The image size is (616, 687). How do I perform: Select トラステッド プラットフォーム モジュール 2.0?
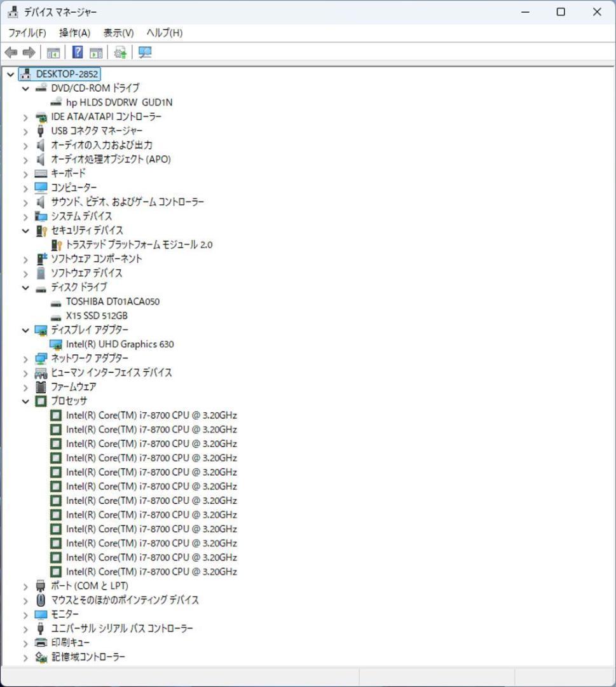point(139,244)
